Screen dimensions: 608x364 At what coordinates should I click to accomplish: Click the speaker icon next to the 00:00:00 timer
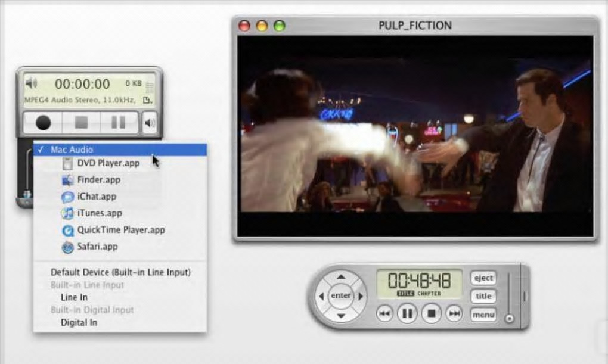[x=31, y=83]
